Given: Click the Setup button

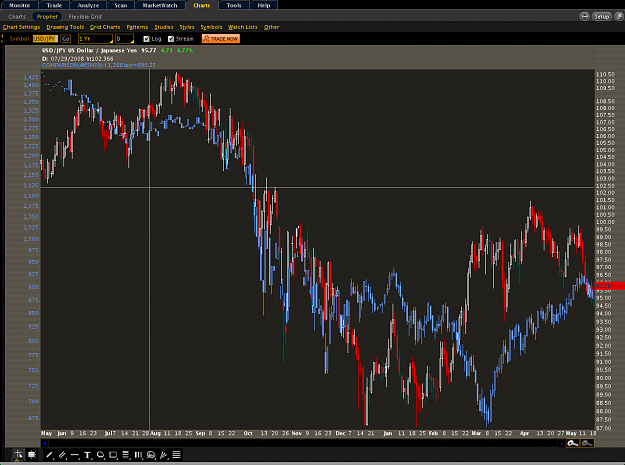Looking at the screenshot, I should pos(601,16).
